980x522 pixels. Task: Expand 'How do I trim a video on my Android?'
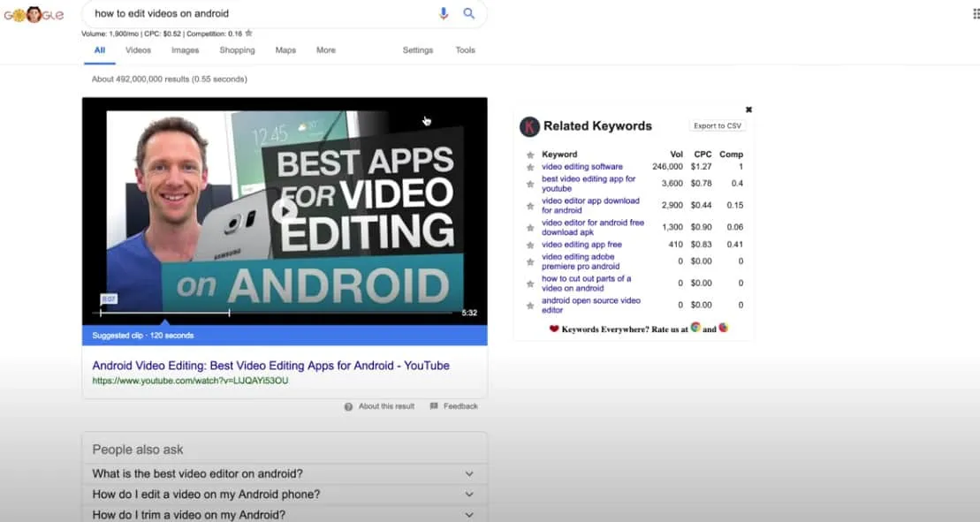pos(469,515)
